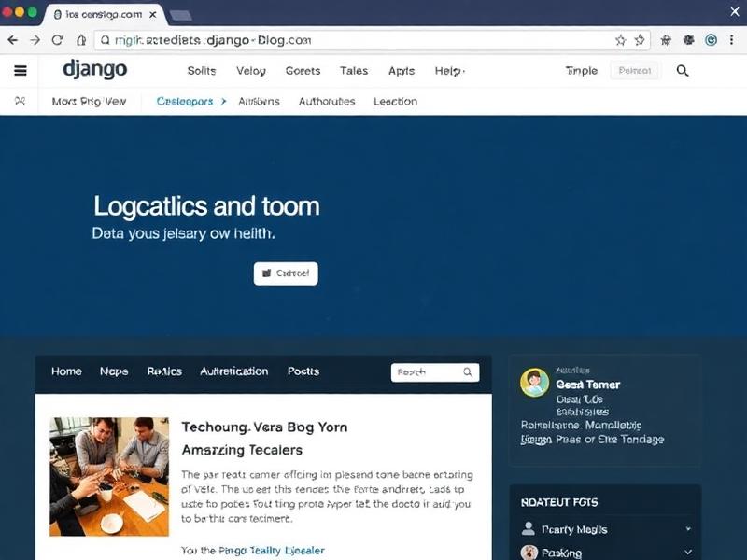Click the django logo
Screen dimensions: 747x560
click(98, 69)
